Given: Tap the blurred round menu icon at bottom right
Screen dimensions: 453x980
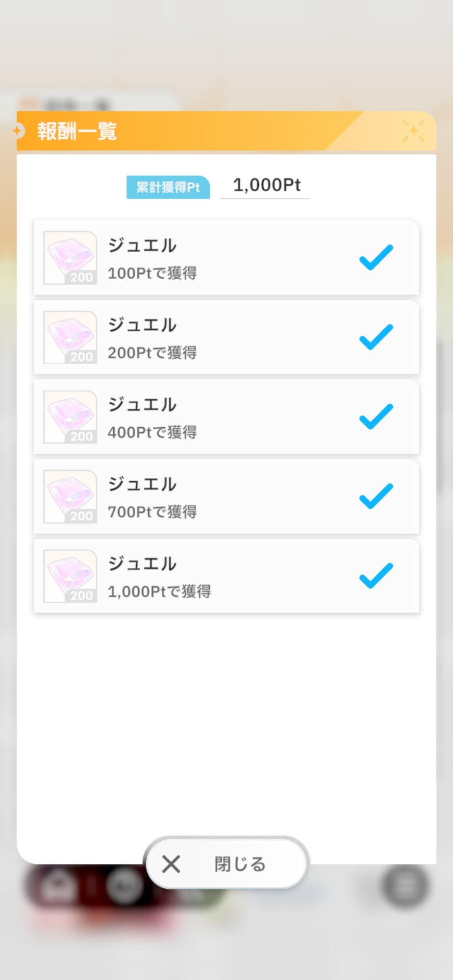Looking at the screenshot, I should (x=405, y=885).
